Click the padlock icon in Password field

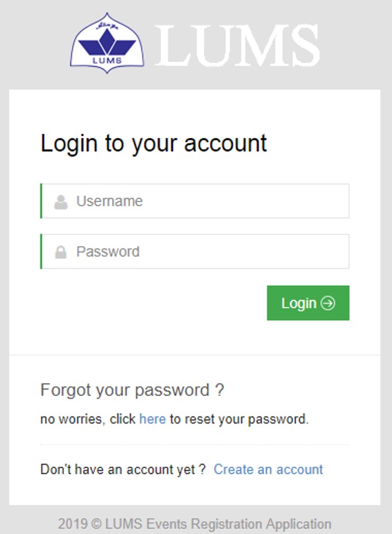point(61,252)
